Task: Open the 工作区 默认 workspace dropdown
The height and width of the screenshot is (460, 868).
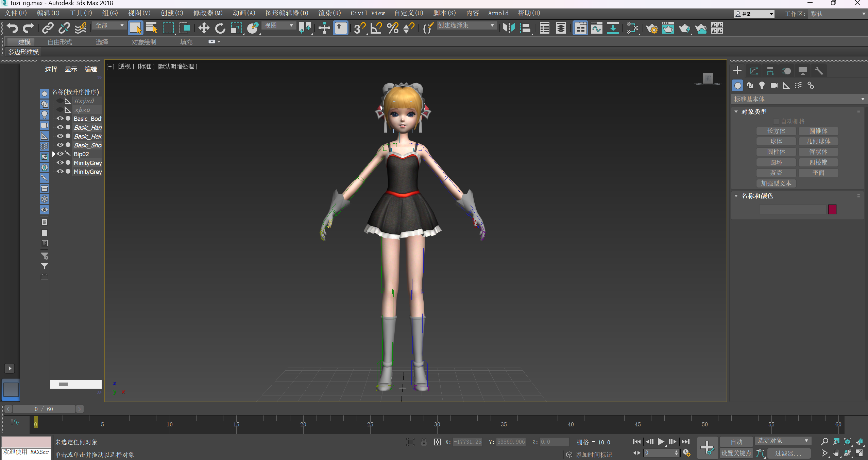Action: (x=837, y=14)
